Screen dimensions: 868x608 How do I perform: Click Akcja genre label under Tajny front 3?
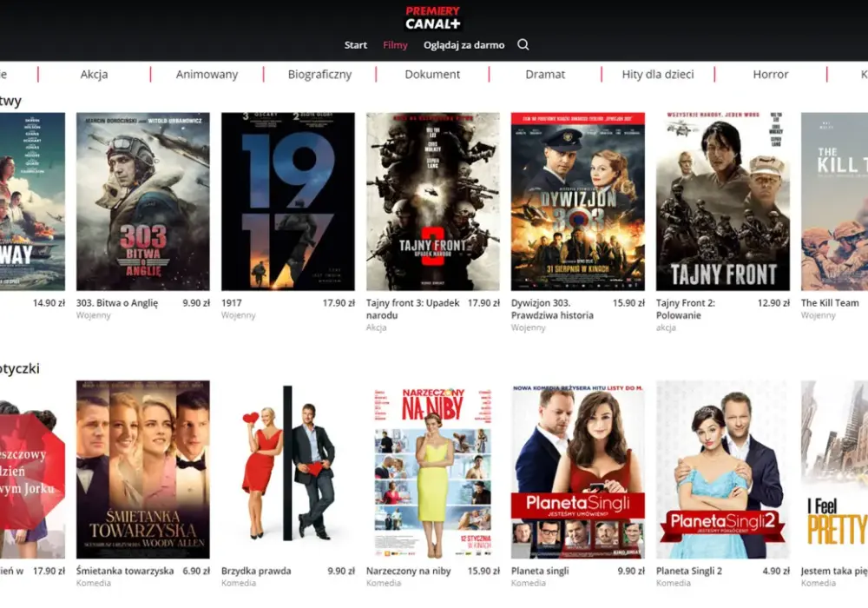pyautogui.click(x=377, y=327)
